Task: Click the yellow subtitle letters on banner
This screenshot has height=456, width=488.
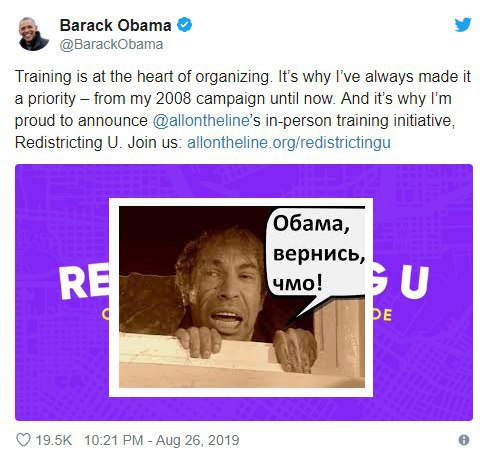Action: pyautogui.click(x=382, y=315)
